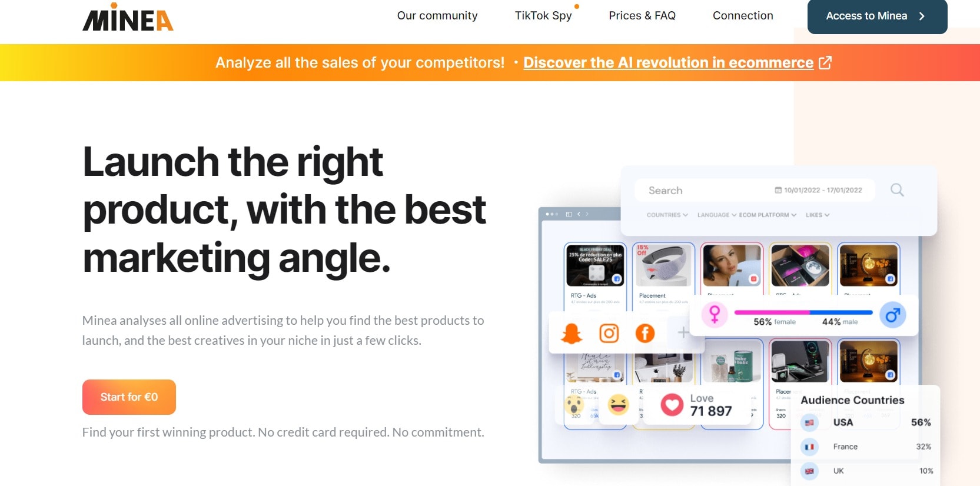The height and width of the screenshot is (486, 980).
Task: Expand the Countries filter dropdown
Action: 667,215
